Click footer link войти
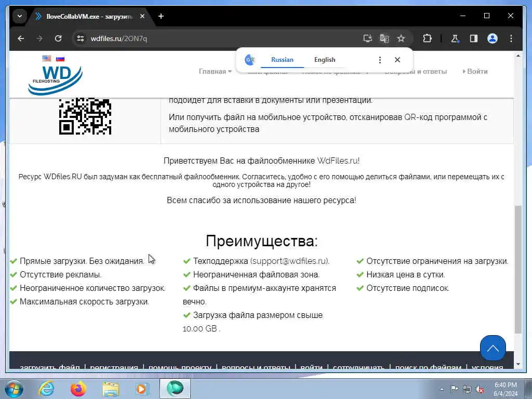The width and height of the screenshot is (532, 399). coord(312,368)
